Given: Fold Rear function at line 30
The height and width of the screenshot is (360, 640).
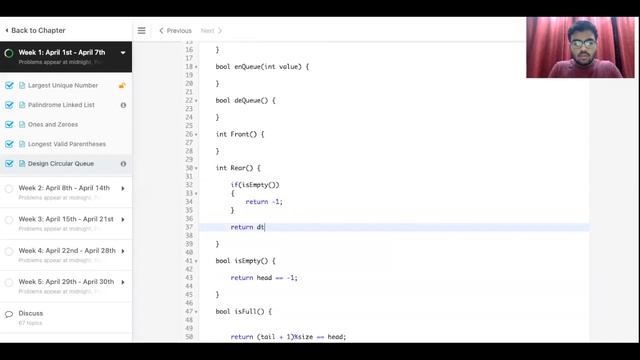Looking at the screenshot, I should (x=196, y=168).
